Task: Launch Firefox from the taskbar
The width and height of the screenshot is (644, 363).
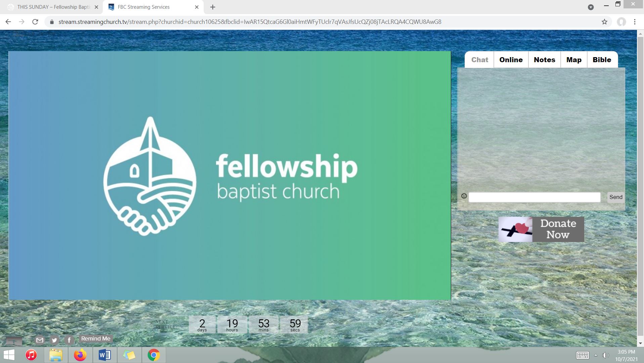Action: 80,355
